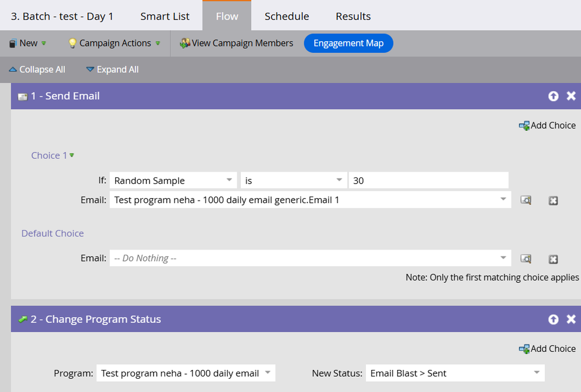The image size is (581, 392).
Task: Click the Engagement Map button
Action: 348,43
